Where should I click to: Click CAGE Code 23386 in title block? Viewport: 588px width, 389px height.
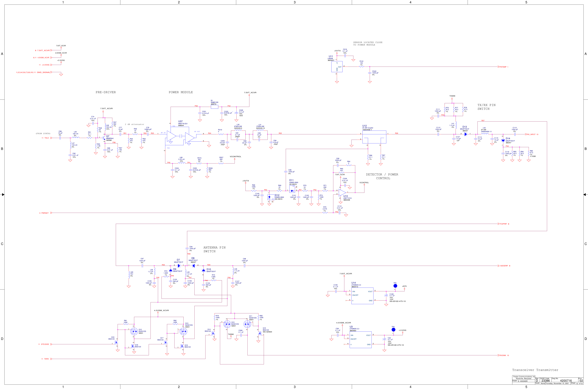click(x=546, y=381)
